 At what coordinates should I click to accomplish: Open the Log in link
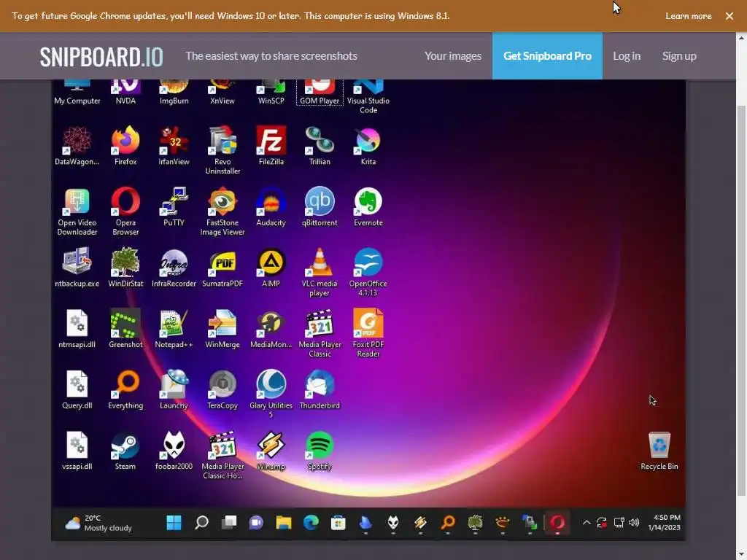pos(627,55)
